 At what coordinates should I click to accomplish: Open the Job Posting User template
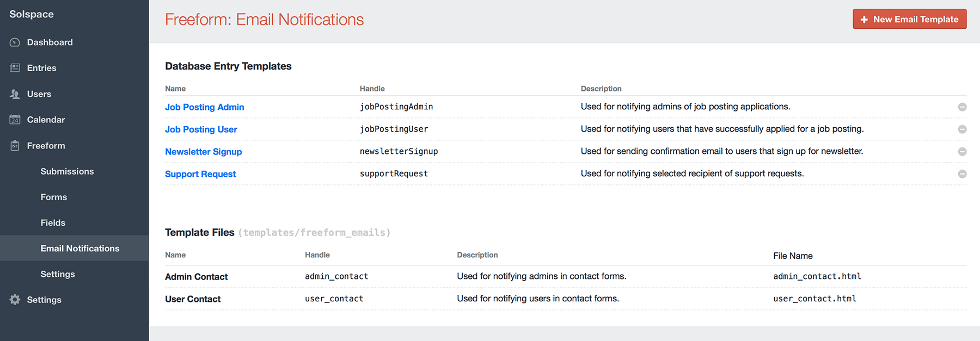tap(201, 129)
